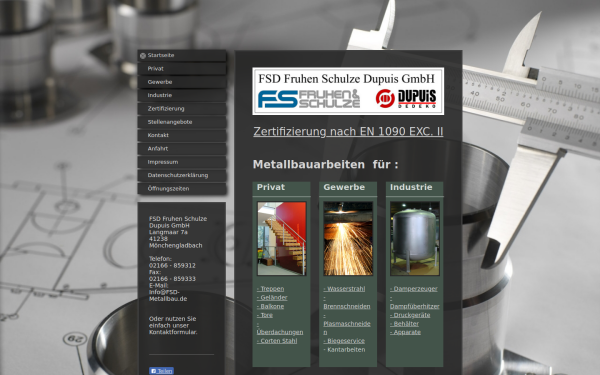Go to the Anfahrt page
The width and height of the screenshot is (600, 375).
click(x=182, y=149)
